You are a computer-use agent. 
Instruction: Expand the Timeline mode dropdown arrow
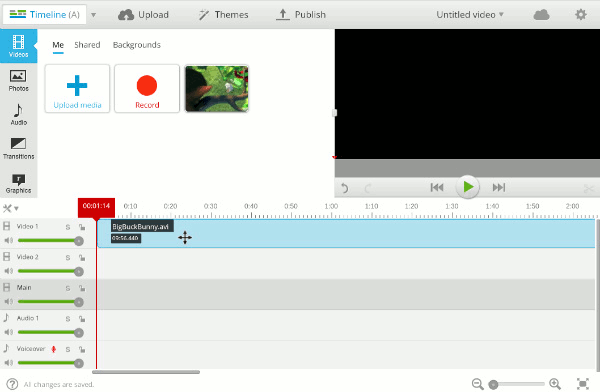(x=93, y=15)
